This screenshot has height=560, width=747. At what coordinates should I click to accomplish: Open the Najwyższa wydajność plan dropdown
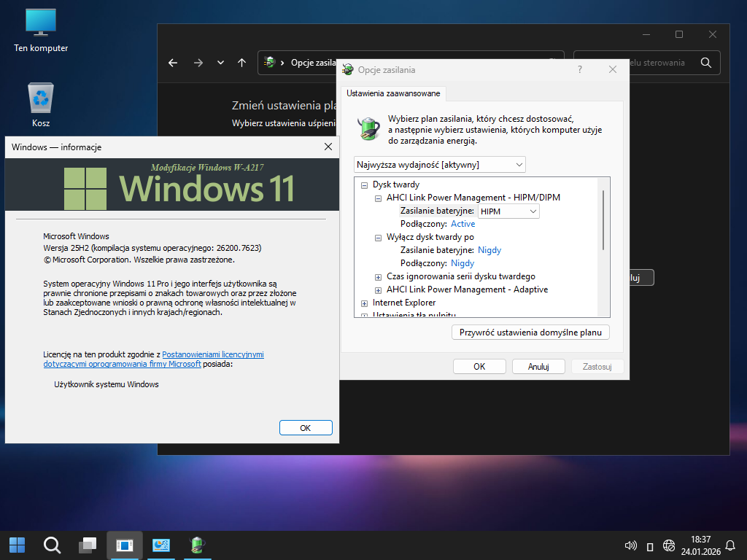[x=439, y=165]
